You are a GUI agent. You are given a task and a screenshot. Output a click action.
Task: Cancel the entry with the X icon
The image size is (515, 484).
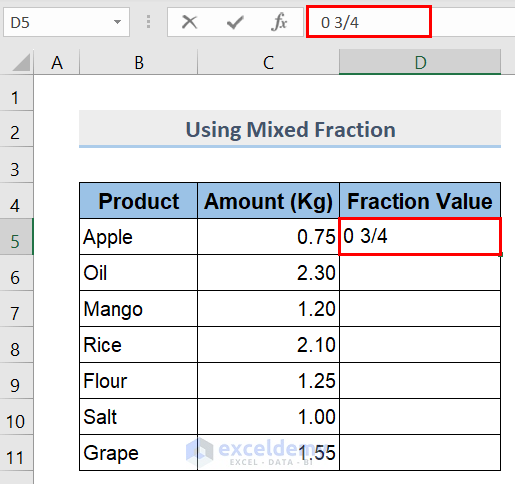189,22
